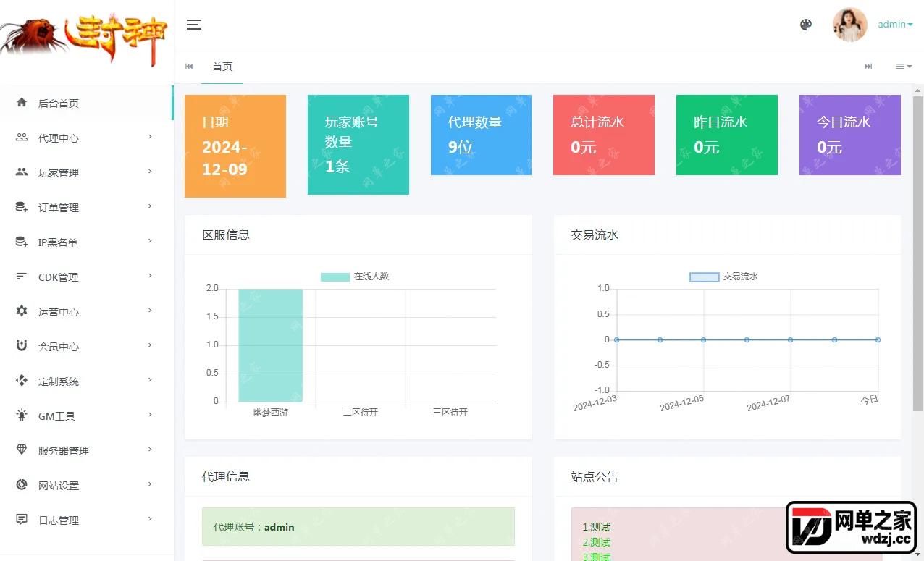Open the admin account dropdown

pos(895,25)
